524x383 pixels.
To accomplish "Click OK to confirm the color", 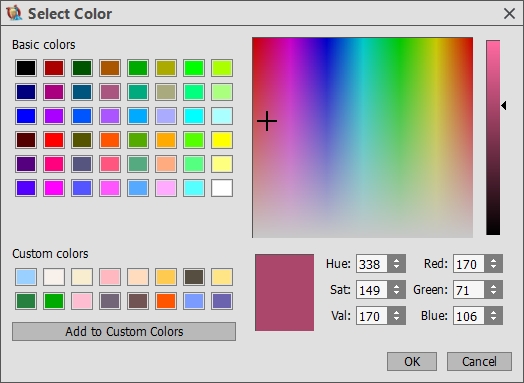I will tap(412, 361).
